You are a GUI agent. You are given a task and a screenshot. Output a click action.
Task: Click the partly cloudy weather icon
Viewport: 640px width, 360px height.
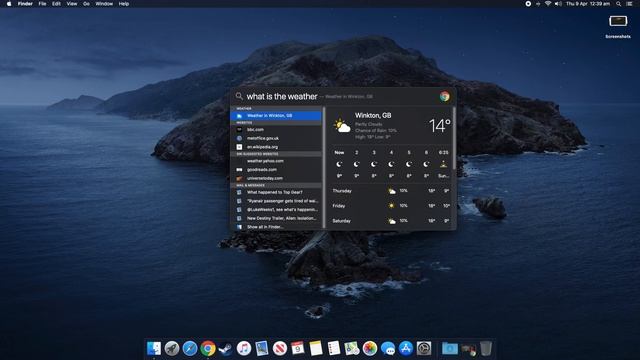coord(342,125)
